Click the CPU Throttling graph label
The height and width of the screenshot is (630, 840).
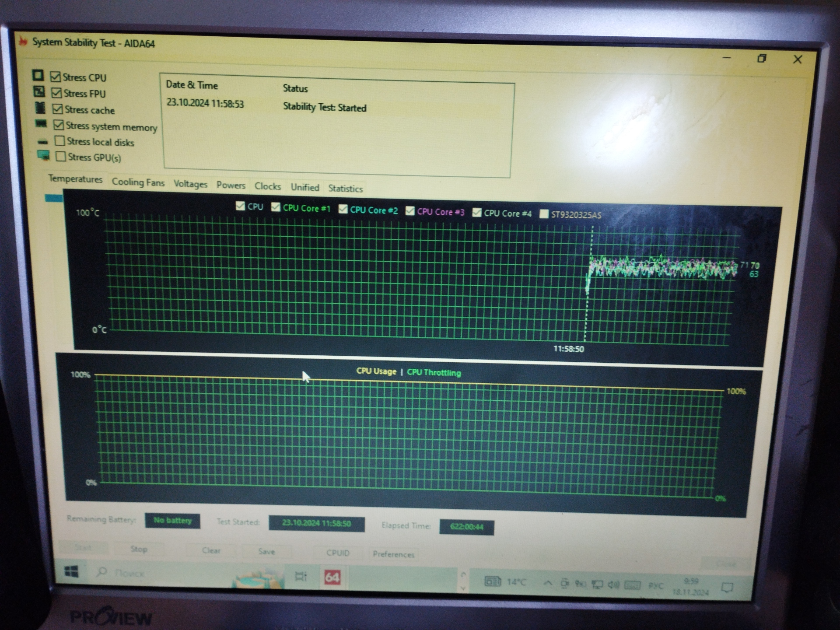coord(434,373)
